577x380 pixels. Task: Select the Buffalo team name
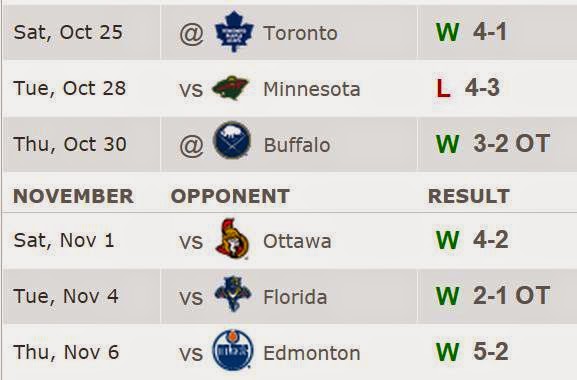(x=297, y=145)
